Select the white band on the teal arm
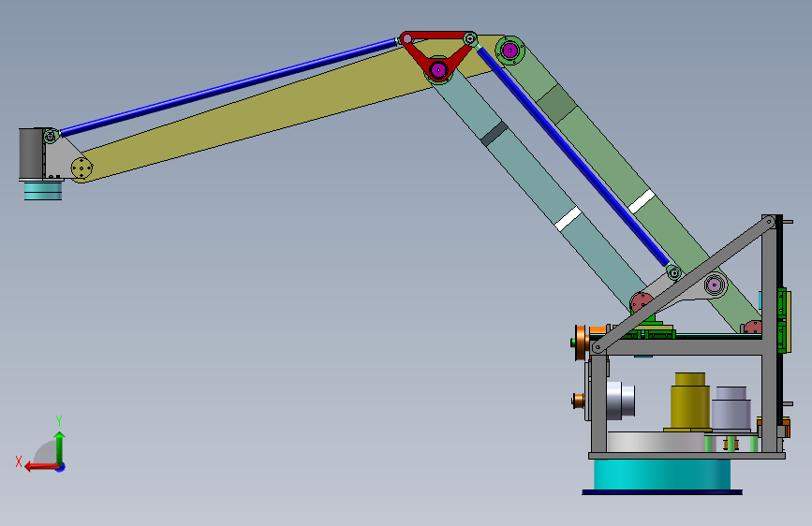Viewport: 812px width, 526px height. coord(568,218)
